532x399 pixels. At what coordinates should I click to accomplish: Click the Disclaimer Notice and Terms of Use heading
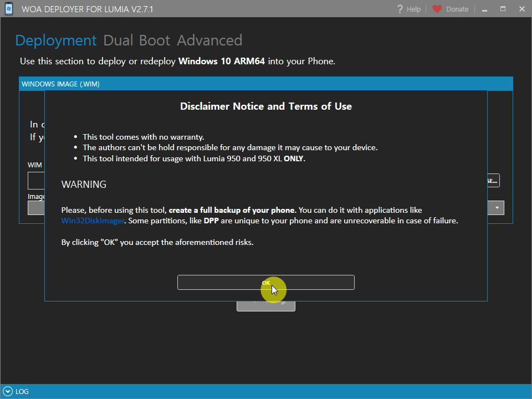265,106
